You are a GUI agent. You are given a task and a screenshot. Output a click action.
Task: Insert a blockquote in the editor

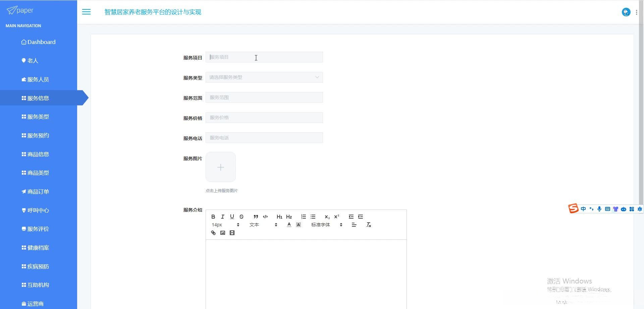click(x=256, y=217)
